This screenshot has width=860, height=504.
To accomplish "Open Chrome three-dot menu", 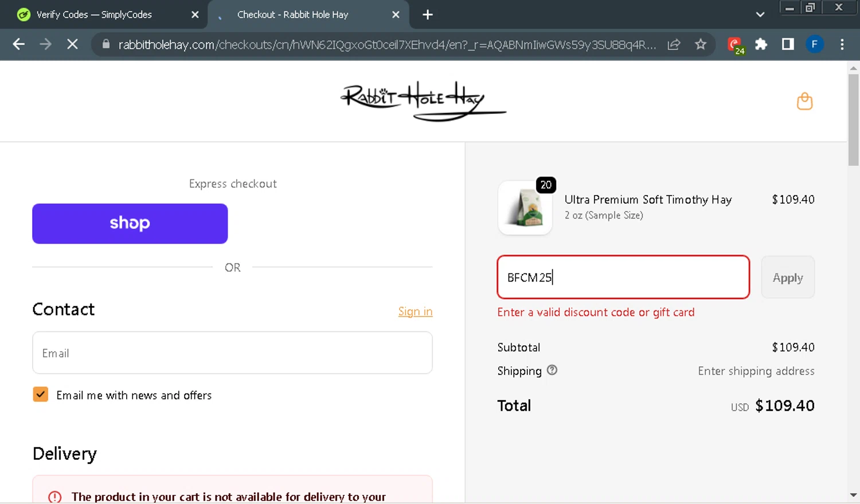I will pyautogui.click(x=842, y=44).
